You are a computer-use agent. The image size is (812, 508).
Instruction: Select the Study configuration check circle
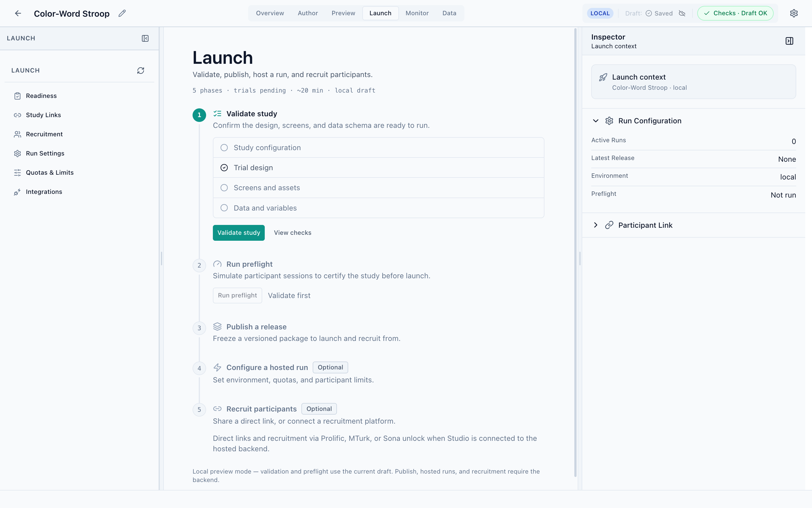[x=224, y=148]
